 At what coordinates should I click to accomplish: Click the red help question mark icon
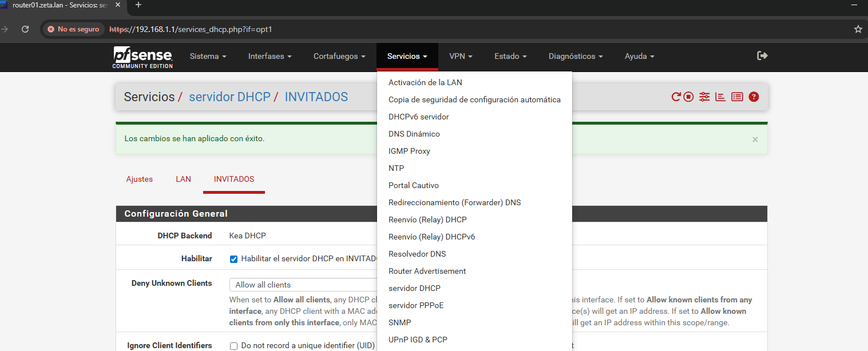click(754, 97)
